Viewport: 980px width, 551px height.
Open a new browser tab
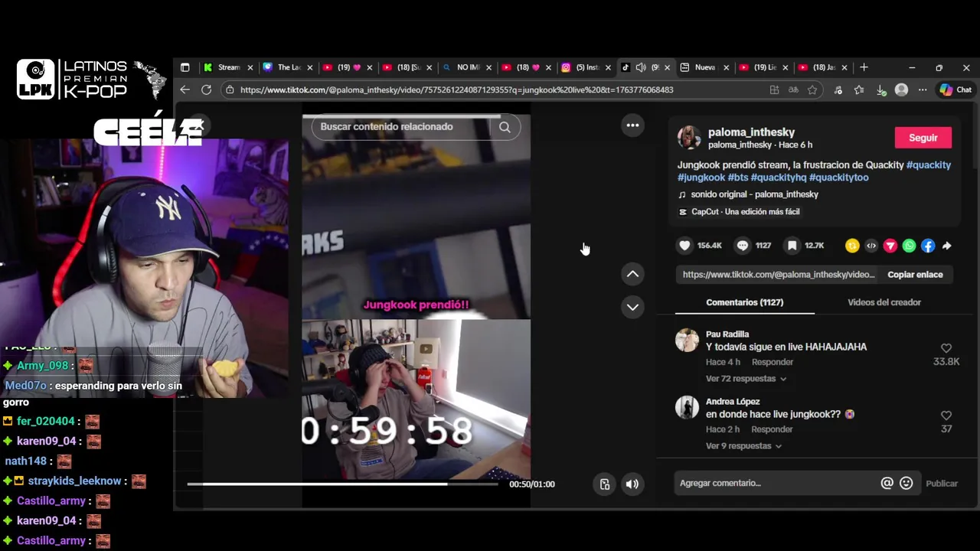point(864,67)
